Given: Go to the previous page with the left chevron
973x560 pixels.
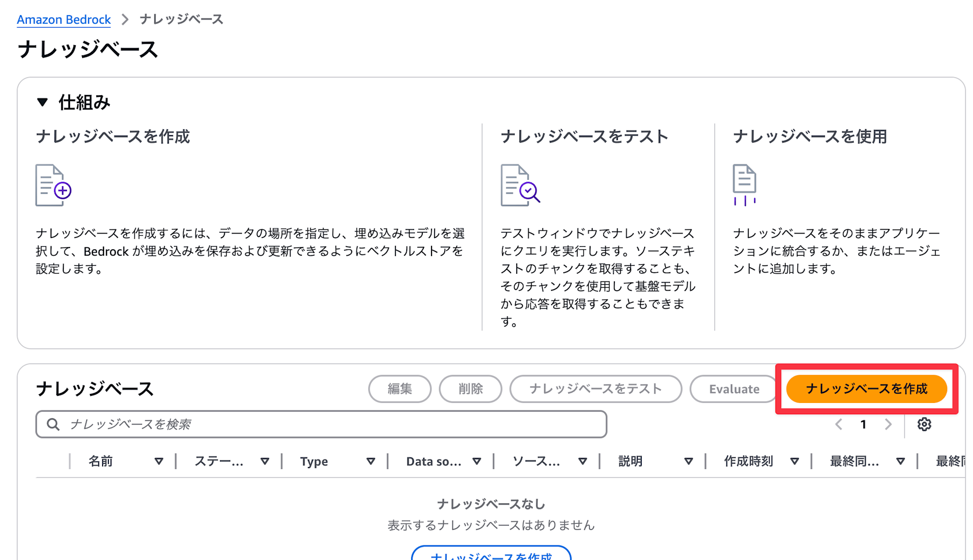Looking at the screenshot, I should [x=839, y=424].
